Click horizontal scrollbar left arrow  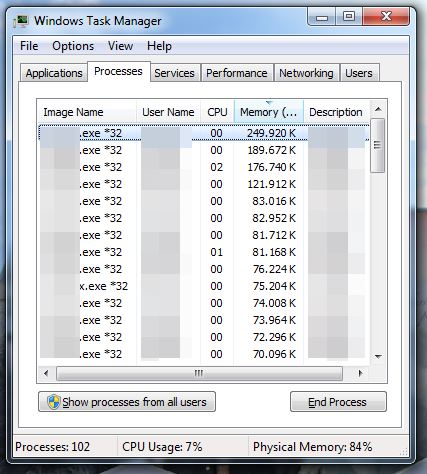46,373
